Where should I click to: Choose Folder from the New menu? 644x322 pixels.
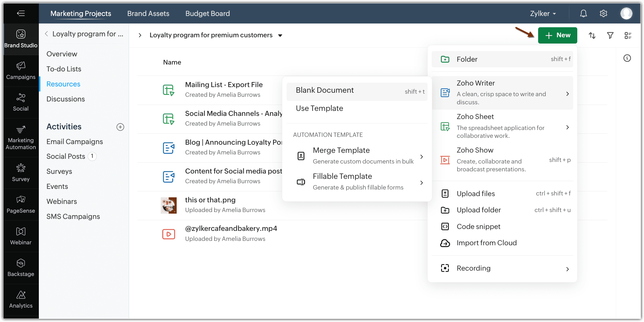[502, 59]
